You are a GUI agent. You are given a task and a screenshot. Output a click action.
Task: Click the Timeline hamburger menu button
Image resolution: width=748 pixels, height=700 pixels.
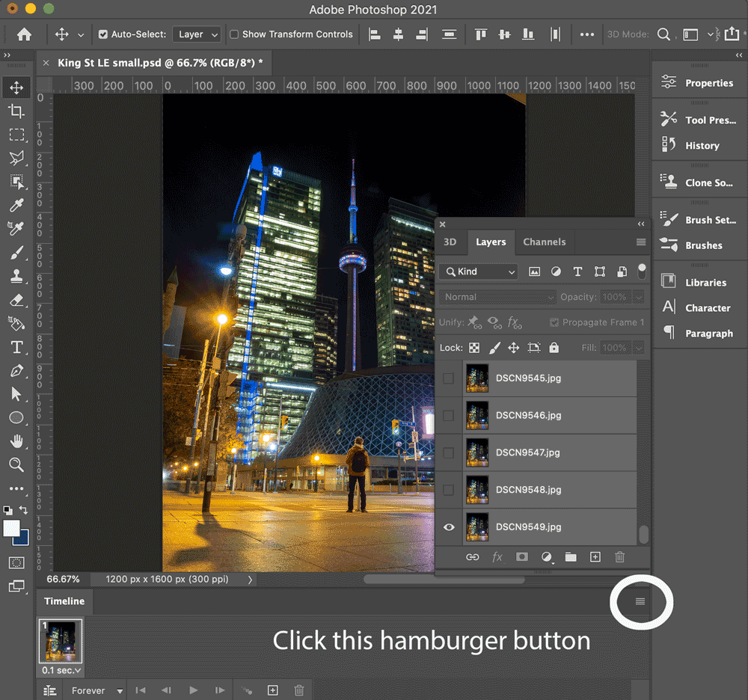point(640,601)
